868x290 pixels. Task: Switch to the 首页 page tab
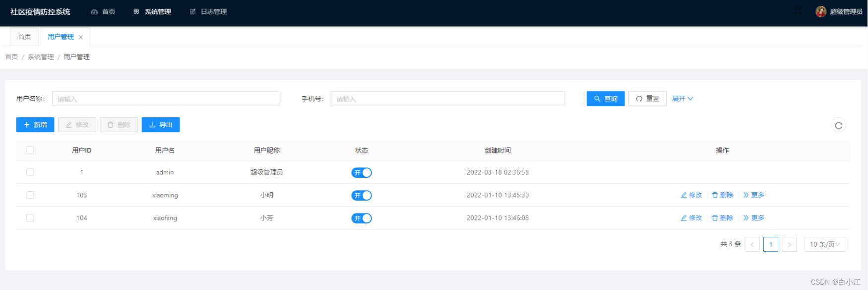[x=24, y=37]
